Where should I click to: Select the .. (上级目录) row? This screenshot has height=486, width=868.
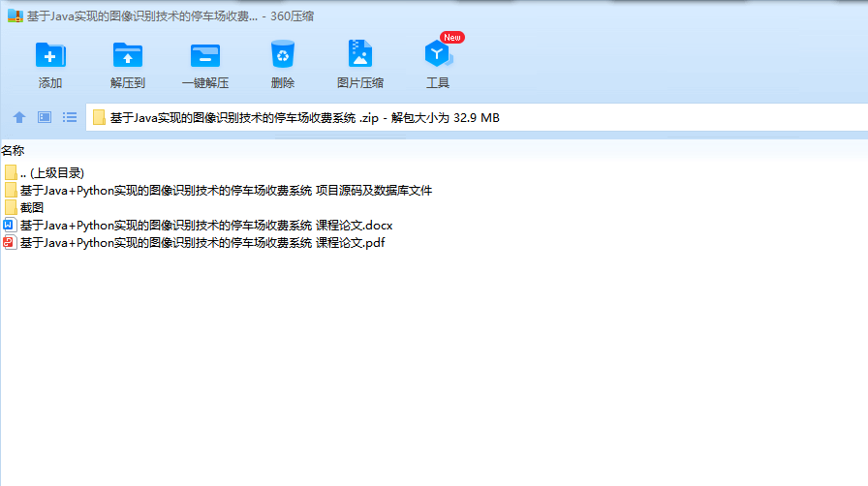[x=434, y=172]
